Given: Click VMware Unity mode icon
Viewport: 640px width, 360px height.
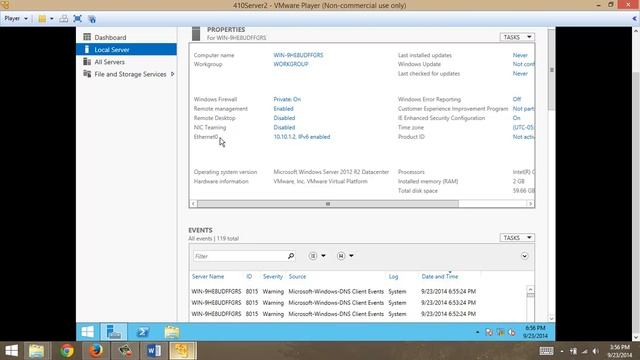Looking at the screenshot, I should point(92,19).
